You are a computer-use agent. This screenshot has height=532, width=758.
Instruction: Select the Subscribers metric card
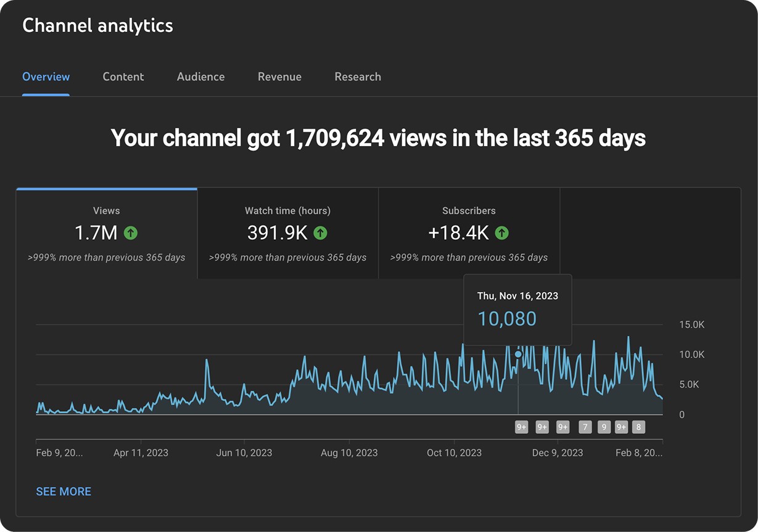click(469, 234)
